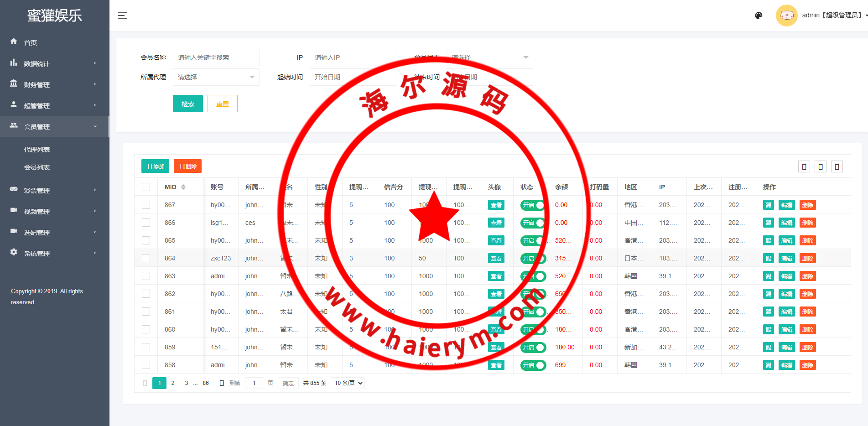Click the green 检索 search button

tap(187, 104)
